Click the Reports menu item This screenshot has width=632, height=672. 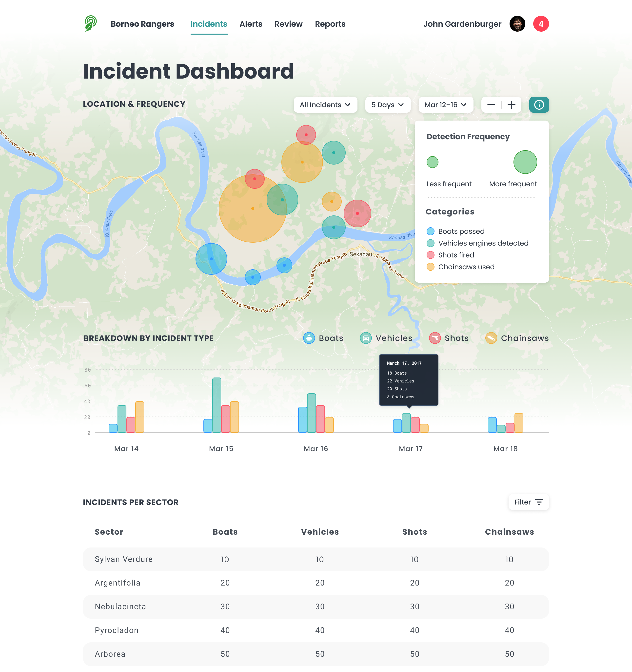tap(330, 24)
